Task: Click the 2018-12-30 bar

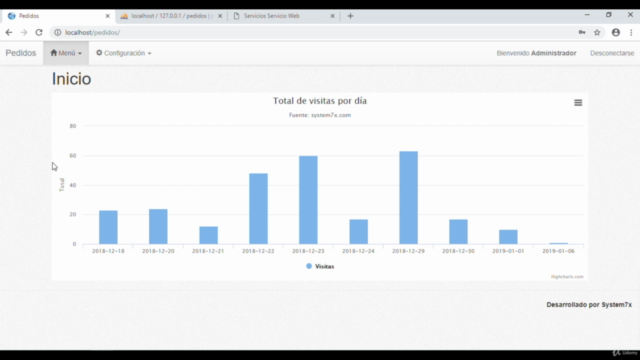Action: 458,232
